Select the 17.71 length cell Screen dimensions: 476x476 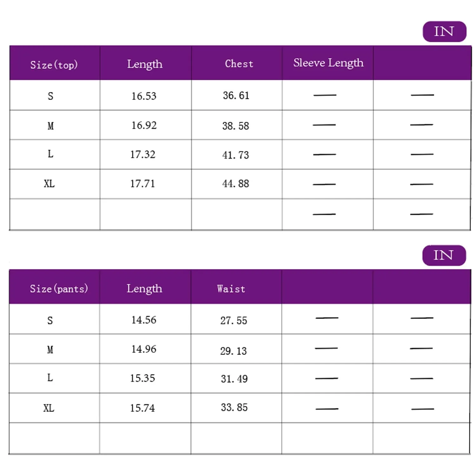coord(142,183)
